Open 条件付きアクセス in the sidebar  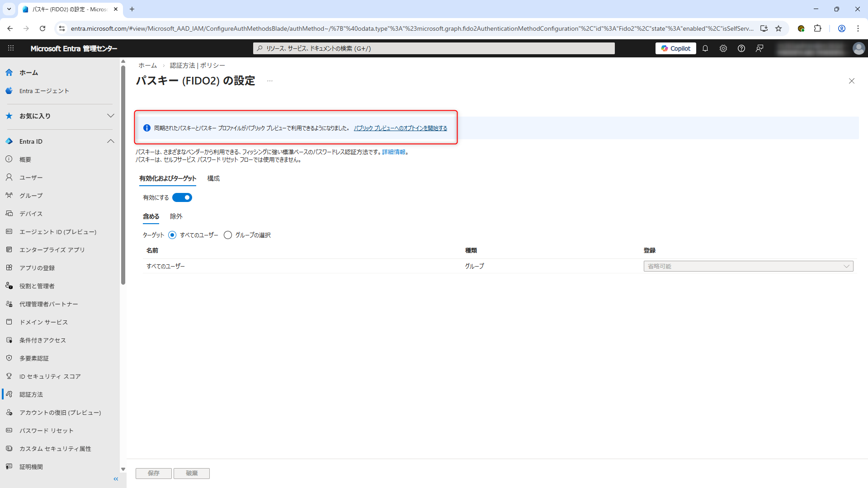pos(42,340)
